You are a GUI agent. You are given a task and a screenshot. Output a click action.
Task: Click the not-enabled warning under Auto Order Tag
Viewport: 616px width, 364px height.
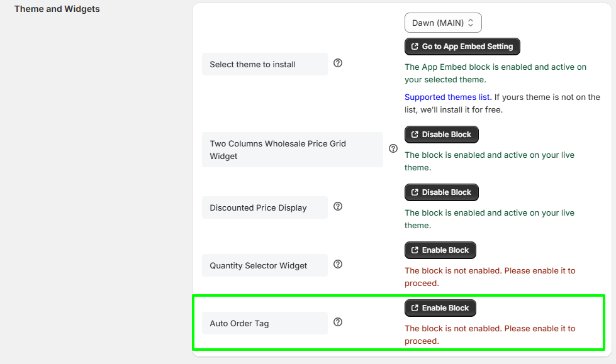(490, 334)
